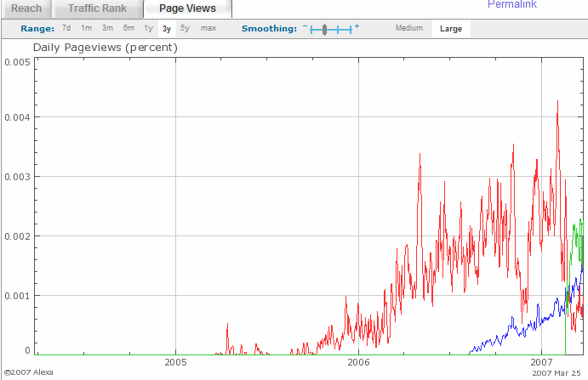This screenshot has width=588, height=380.
Task: Click the 0.002 y-axis value
Action: pos(17,236)
